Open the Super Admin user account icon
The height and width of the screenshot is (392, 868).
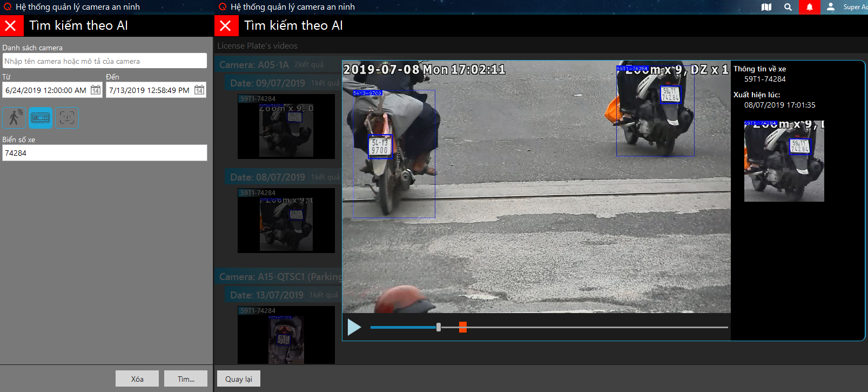[831, 7]
